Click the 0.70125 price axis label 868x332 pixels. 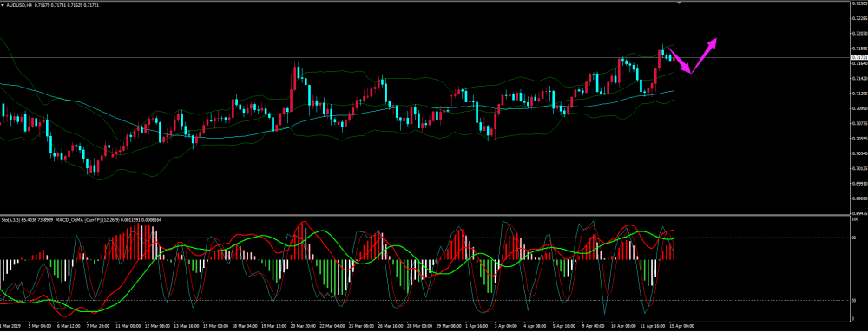pos(859,168)
